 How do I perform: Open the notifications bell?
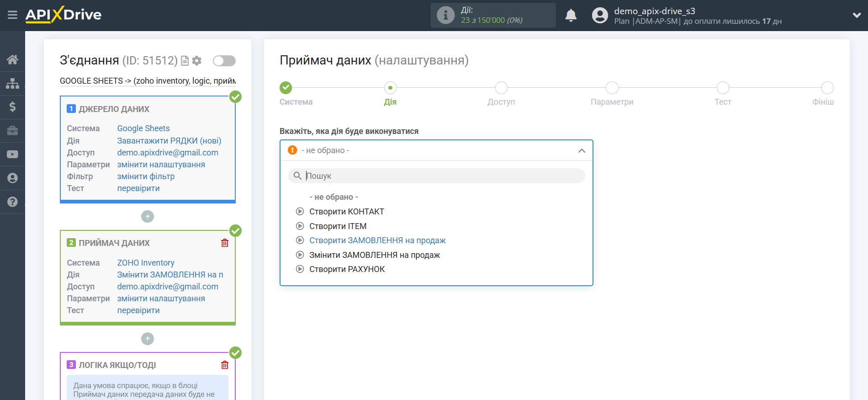click(x=571, y=16)
